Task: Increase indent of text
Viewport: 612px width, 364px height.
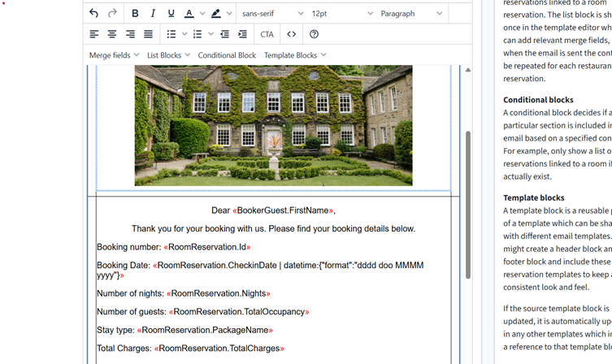Action: point(243,34)
